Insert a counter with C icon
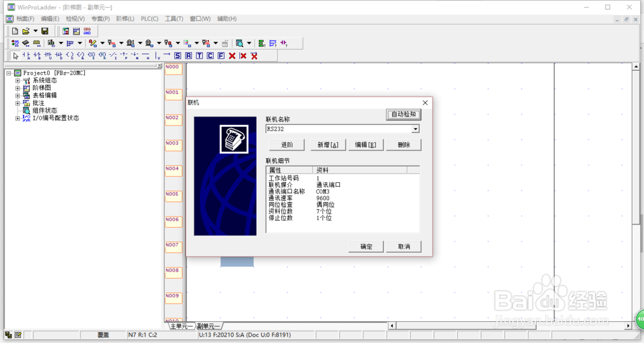The height and width of the screenshot is (343, 644). [211, 56]
